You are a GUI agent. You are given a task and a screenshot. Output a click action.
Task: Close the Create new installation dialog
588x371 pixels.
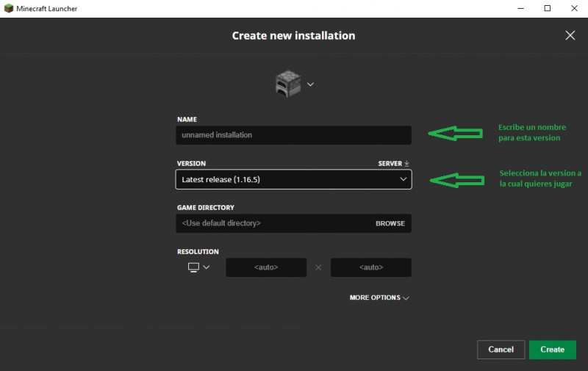click(x=570, y=35)
